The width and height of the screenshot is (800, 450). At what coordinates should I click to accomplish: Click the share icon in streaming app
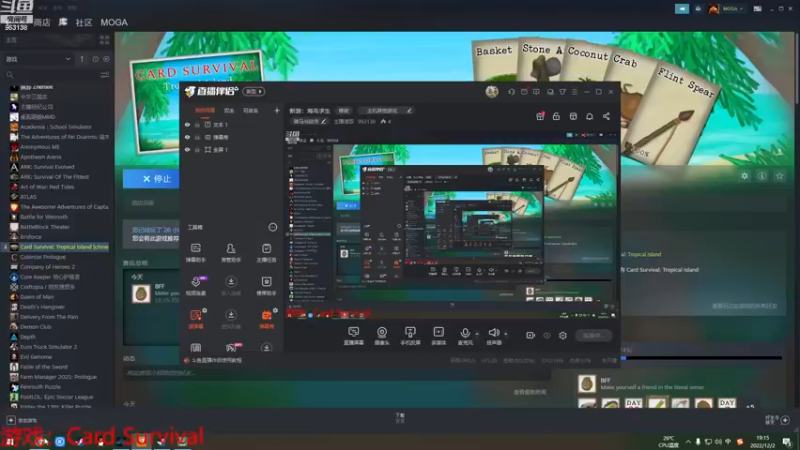point(606,116)
